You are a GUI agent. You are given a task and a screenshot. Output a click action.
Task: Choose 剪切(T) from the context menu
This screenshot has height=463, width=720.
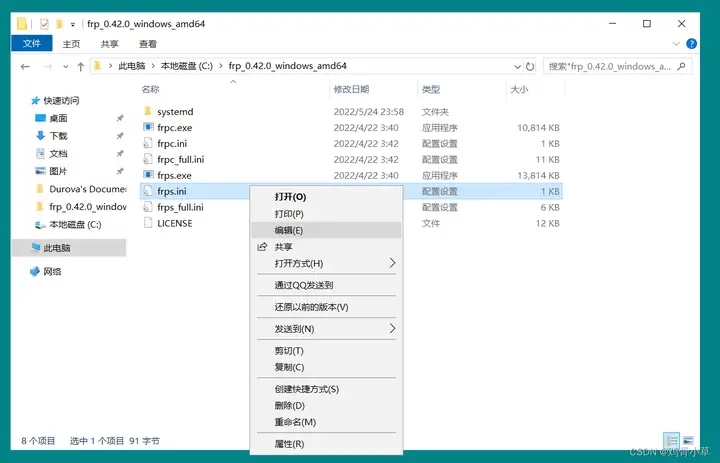click(326, 351)
